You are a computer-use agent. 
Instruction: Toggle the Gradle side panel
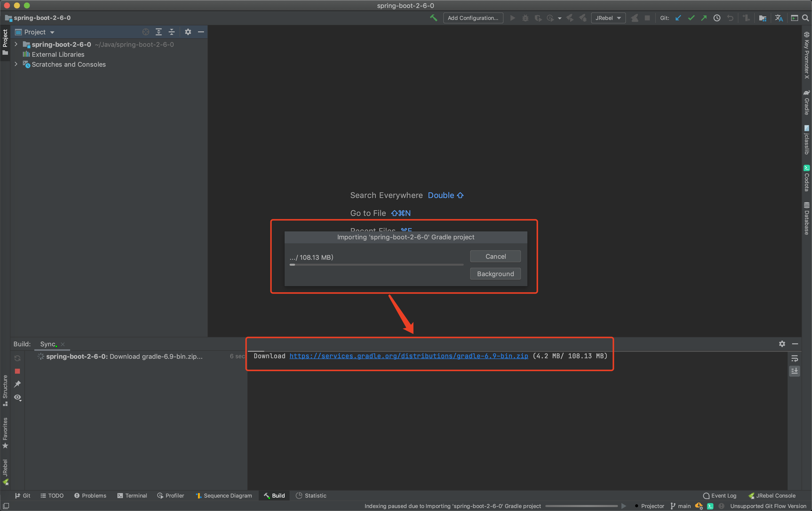[807, 102]
